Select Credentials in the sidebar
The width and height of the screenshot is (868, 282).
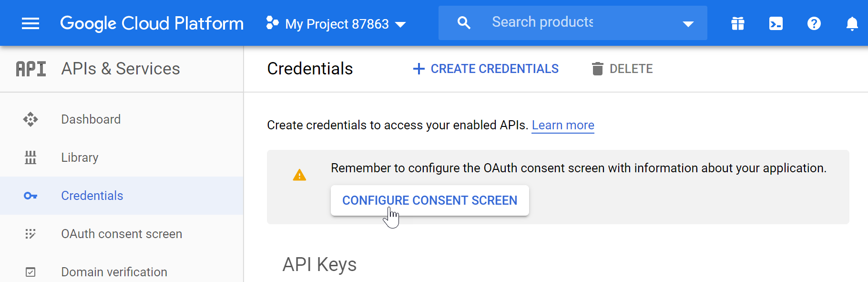122,196
